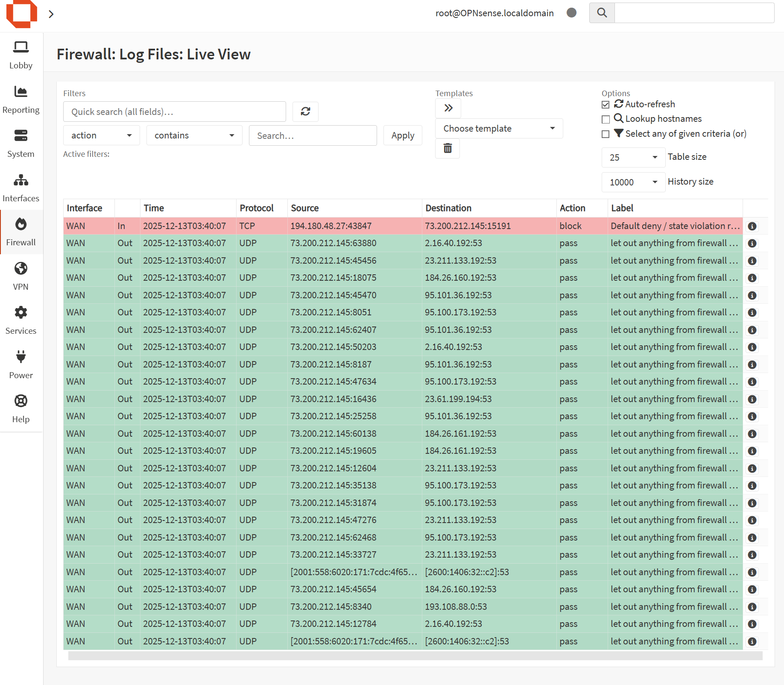Viewport: 784px width, 685px height.
Task: Open the VPN sidebar menu
Action: tap(21, 276)
